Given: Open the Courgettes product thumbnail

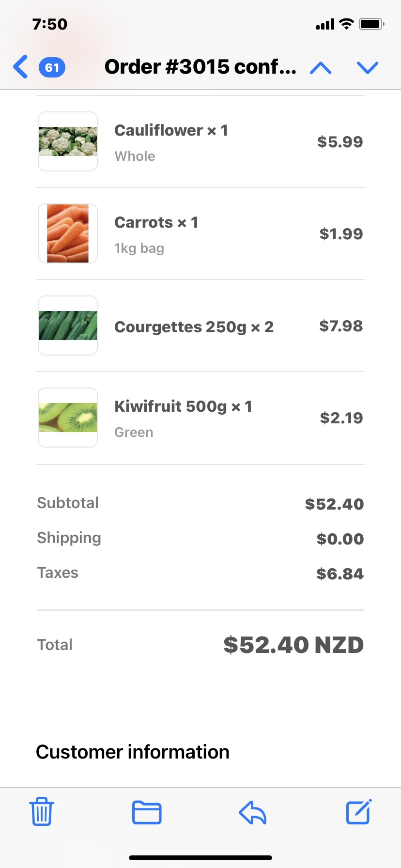Looking at the screenshot, I should 68,325.
